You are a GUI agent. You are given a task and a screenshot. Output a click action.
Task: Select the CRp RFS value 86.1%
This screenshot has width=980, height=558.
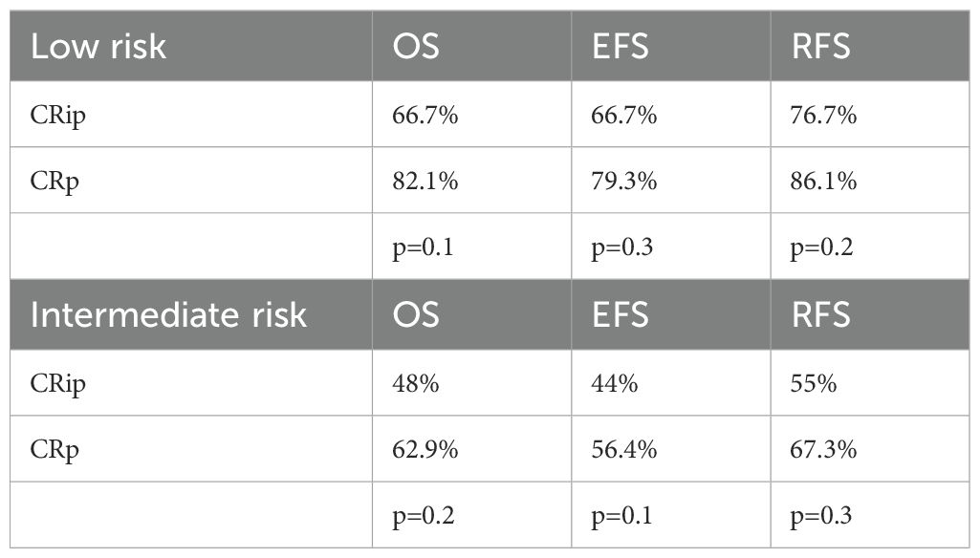click(823, 182)
